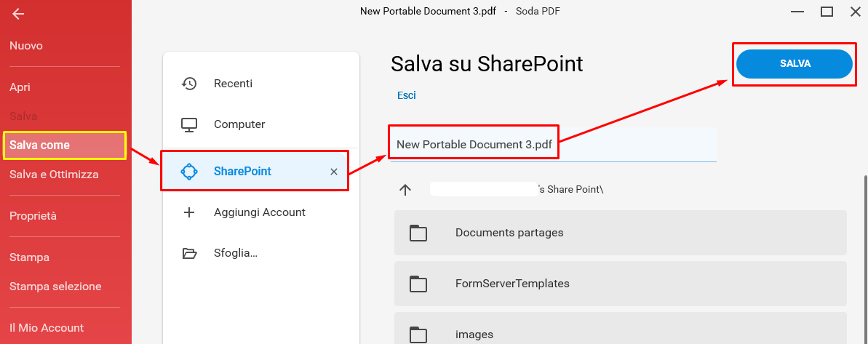Open Proprietà in the sidebar

pos(33,216)
